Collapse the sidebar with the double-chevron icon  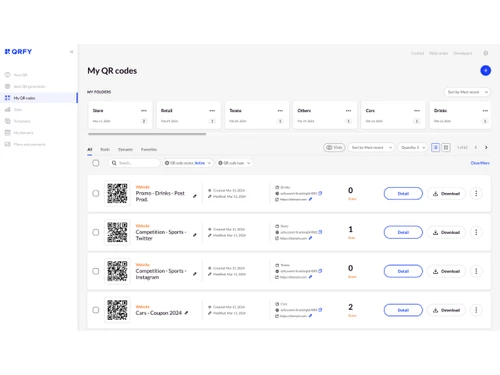click(71, 52)
